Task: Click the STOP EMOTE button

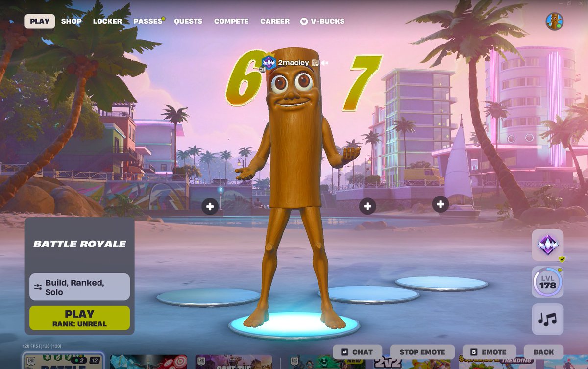Action: (422, 352)
